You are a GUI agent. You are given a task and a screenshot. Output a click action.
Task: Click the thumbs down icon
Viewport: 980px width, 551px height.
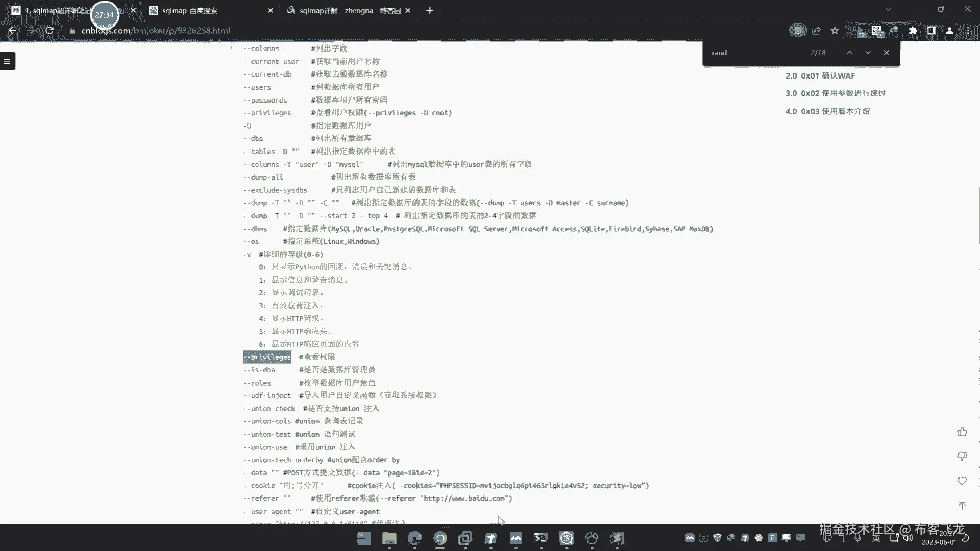(x=962, y=456)
